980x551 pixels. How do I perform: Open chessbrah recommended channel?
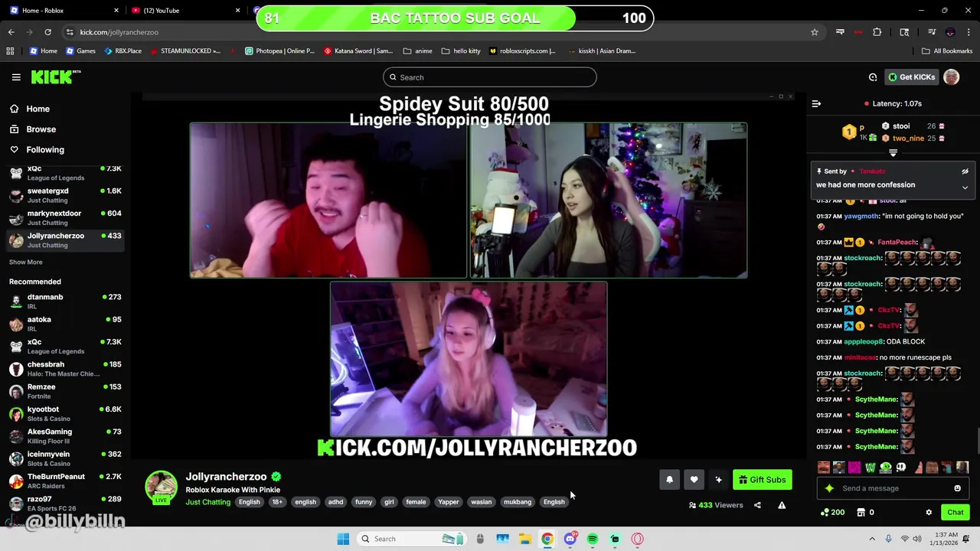tap(65, 369)
